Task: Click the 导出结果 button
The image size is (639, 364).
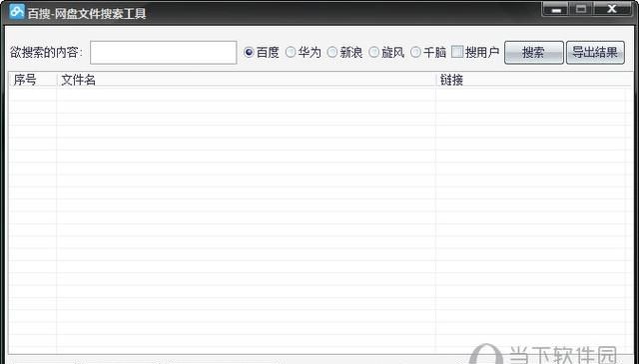Action: (x=595, y=53)
